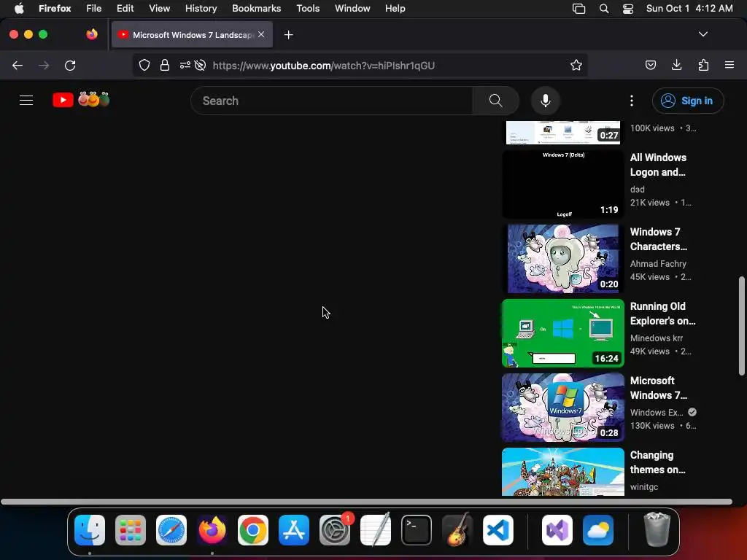Image resolution: width=747 pixels, height=560 pixels.
Task: Launch GarageBand from the Dock
Action: [x=457, y=530]
